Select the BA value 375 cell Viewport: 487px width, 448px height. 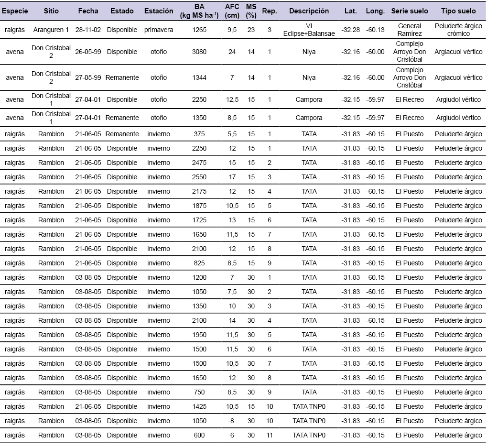[199, 134]
